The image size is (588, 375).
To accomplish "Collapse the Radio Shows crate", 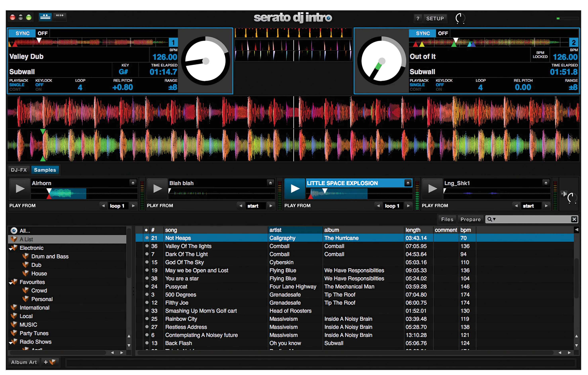I will click(x=11, y=343).
